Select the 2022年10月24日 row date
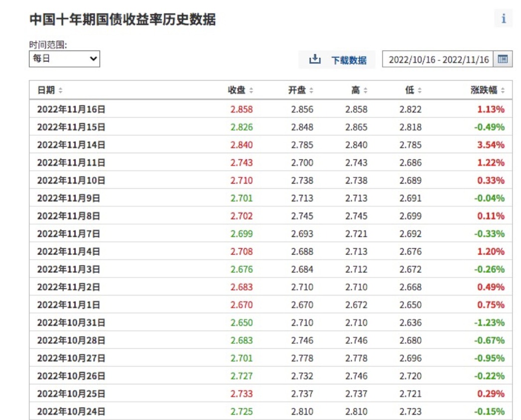Screen dimensions: 521x420 tap(71, 412)
